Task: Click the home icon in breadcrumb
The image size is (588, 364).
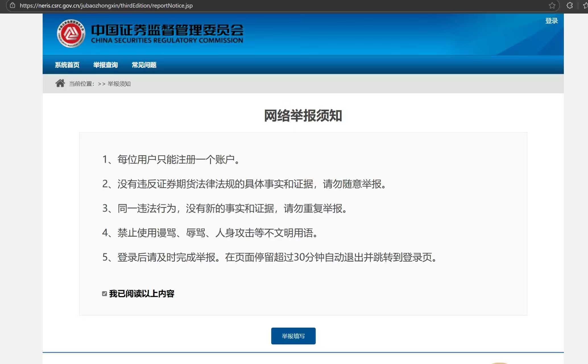Action: tap(60, 83)
